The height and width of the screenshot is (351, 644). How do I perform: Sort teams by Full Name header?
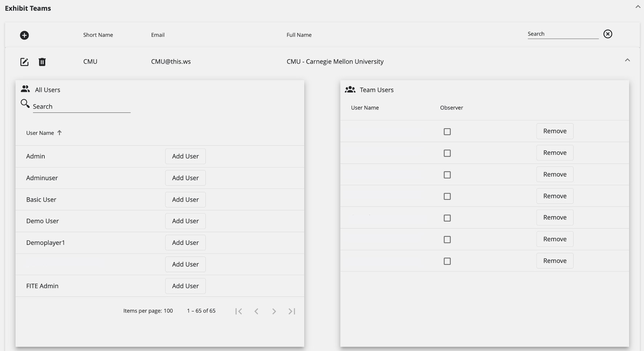299,35
